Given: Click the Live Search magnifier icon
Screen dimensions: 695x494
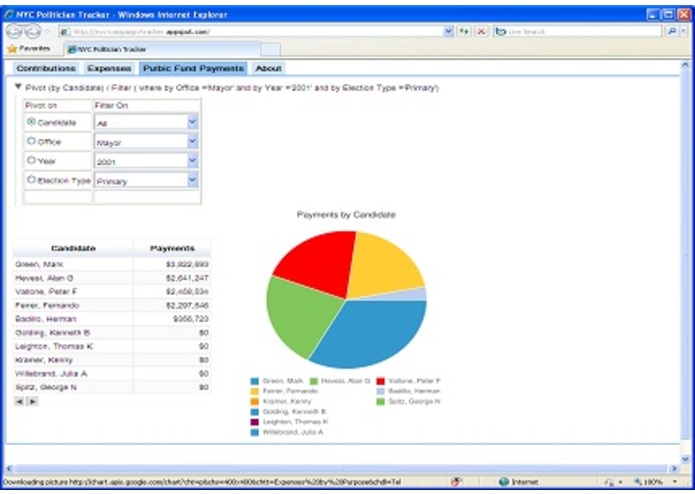Looking at the screenshot, I should (x=672, y=31).
